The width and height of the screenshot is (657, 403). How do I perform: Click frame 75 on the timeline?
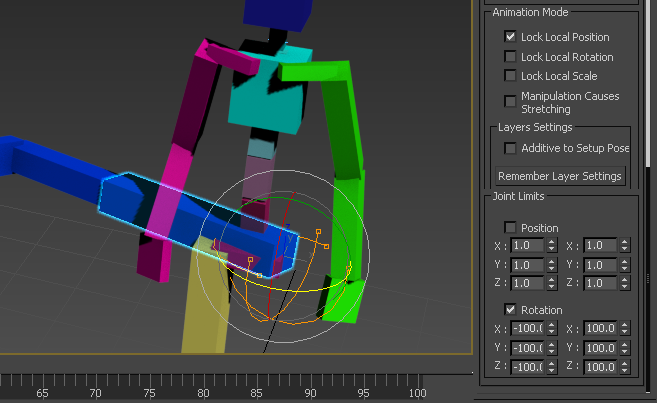click(x=149, y=393)
